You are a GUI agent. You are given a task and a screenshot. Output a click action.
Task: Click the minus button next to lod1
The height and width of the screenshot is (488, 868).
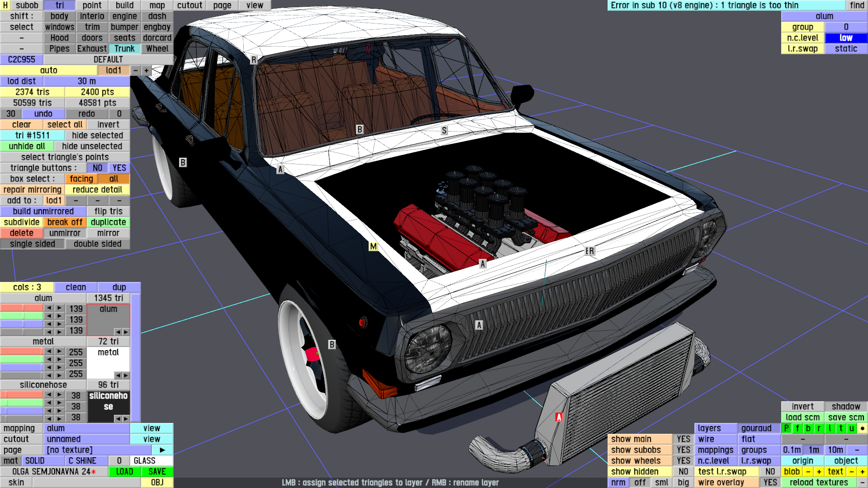pos(135,70)
